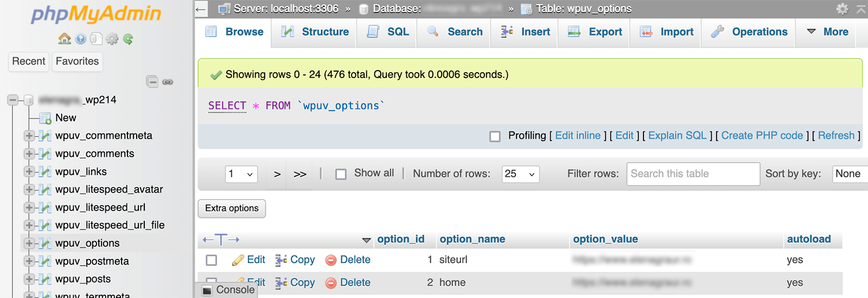Open the Number of rows dropdown

pos(520,174)
